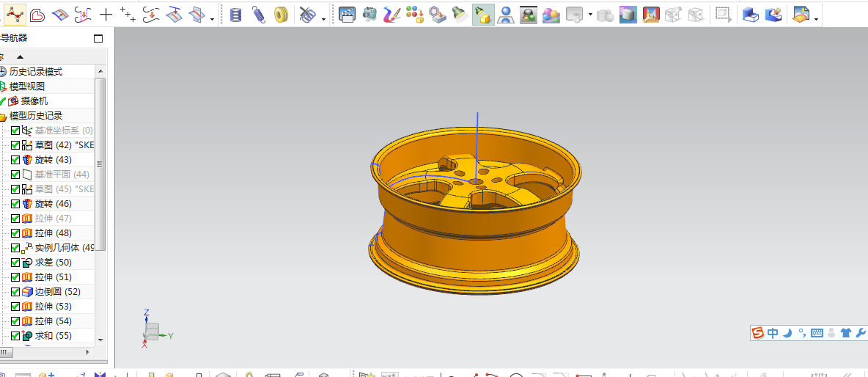Image resolution: width=868 pixels, height=377 pixels.
Task: Maximize the navigator panel with square button
Action: (x=98, y=38)
